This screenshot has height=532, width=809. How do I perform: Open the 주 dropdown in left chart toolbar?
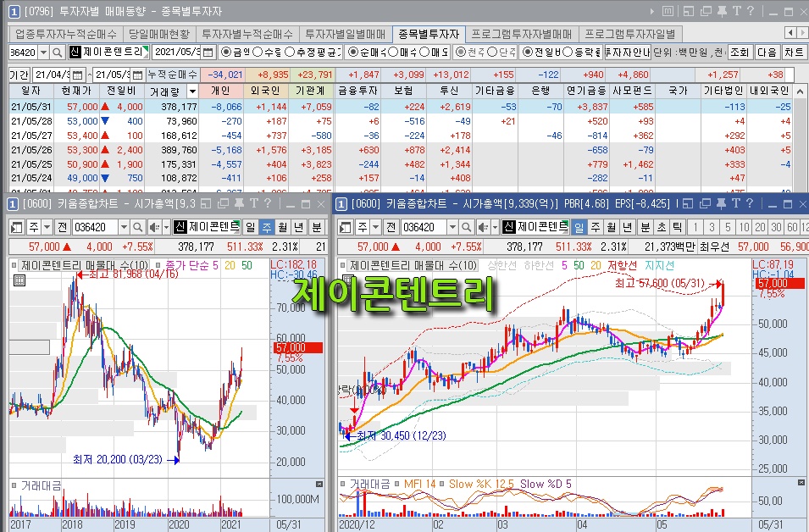47,227
